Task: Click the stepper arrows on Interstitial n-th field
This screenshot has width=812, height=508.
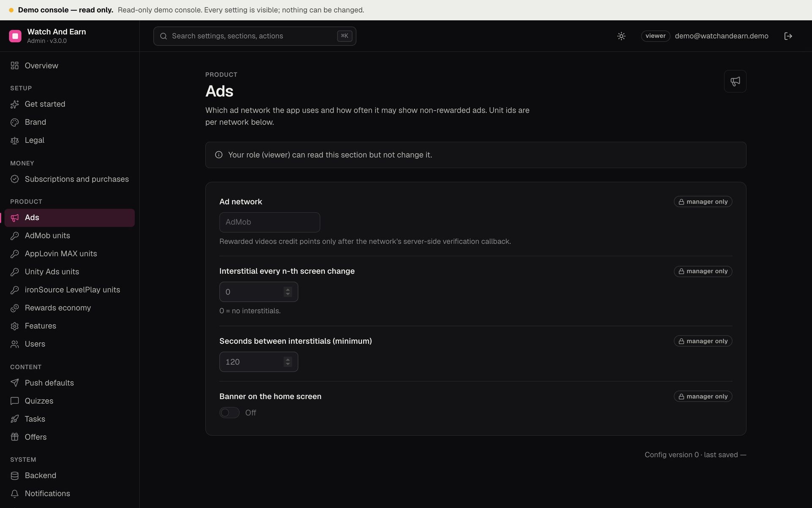Action: click(288, 292)
